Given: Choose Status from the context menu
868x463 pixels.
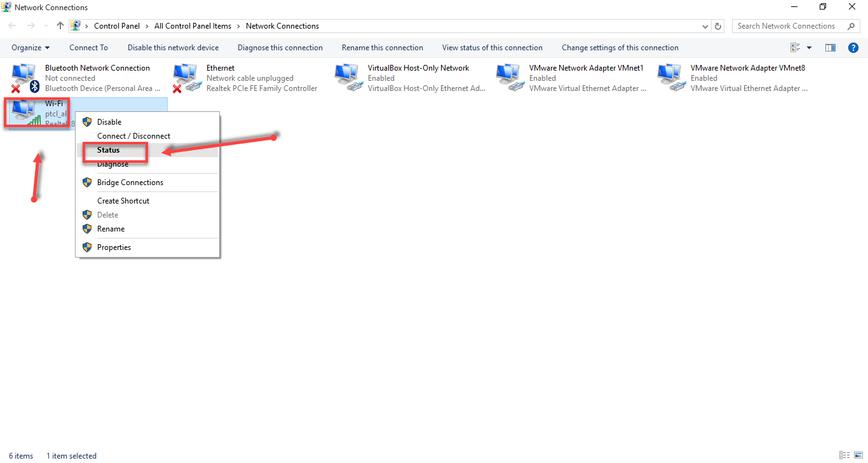Looking at the screenshot, I should tap(109, 150).
